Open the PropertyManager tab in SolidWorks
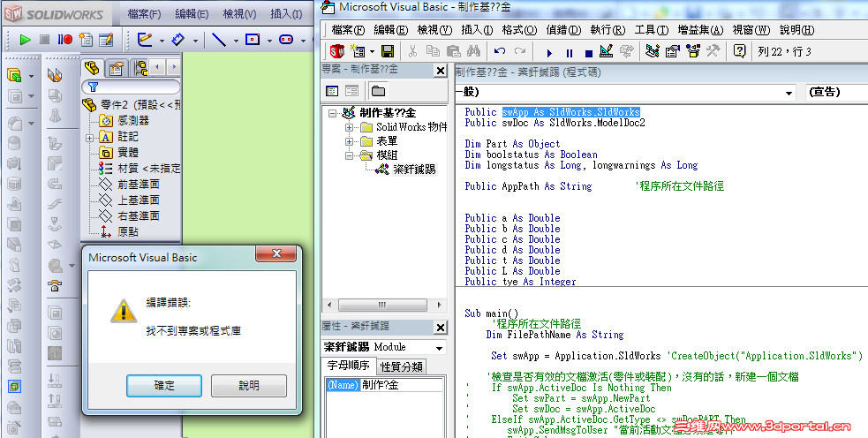The width and height of the screenshot is (868, 438). tap(117, 68)
